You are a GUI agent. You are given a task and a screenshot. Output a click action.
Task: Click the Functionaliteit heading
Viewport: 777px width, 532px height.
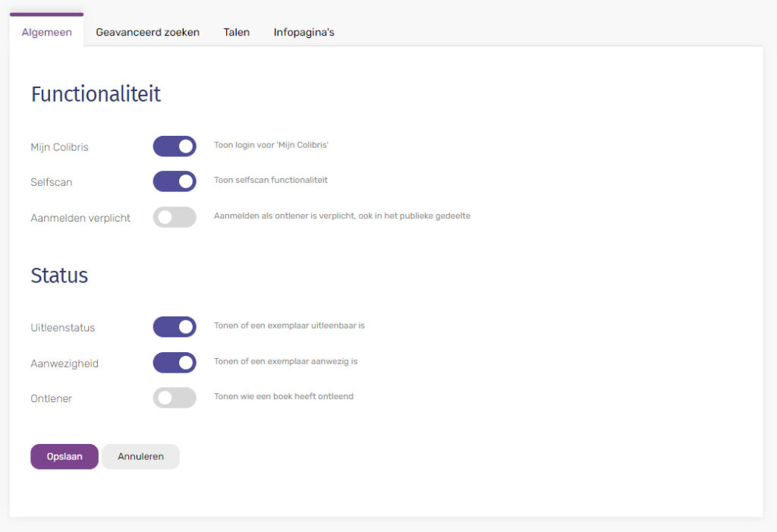tap(96, 94)
